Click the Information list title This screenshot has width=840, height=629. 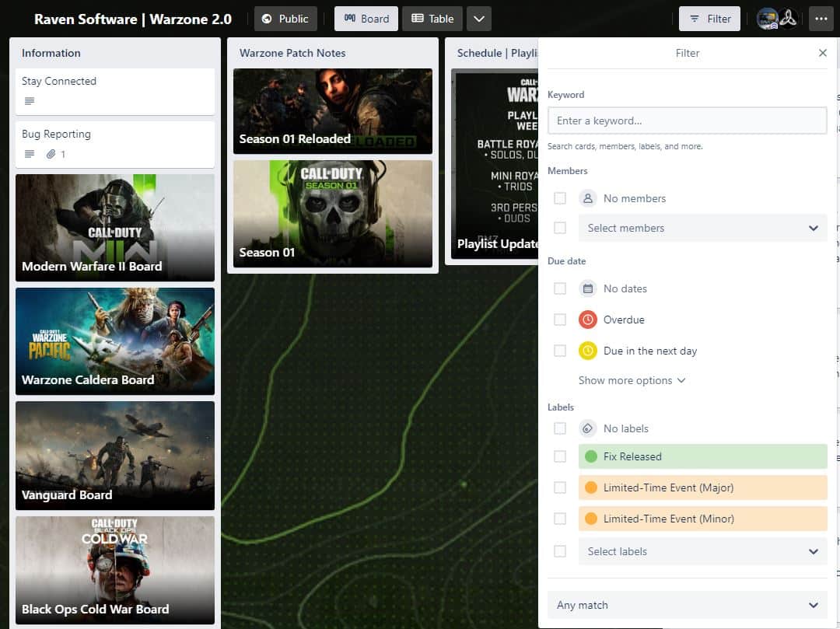51,53
